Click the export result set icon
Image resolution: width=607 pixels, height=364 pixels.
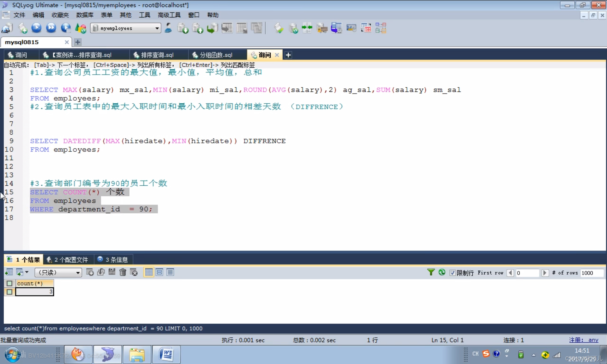9,272
